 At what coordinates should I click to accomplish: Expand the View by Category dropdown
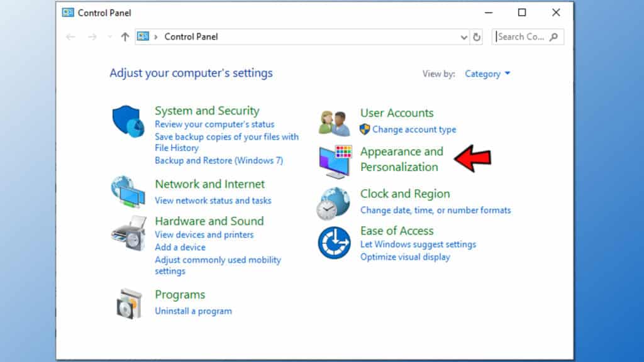[x=487, y=74]
